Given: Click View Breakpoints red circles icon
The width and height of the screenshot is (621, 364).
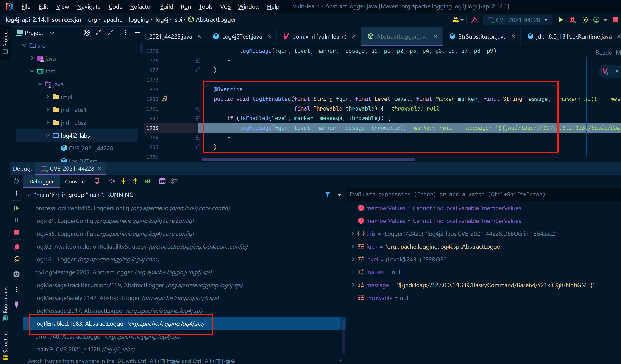Looking at the screenshot, I should pos(17,247).
